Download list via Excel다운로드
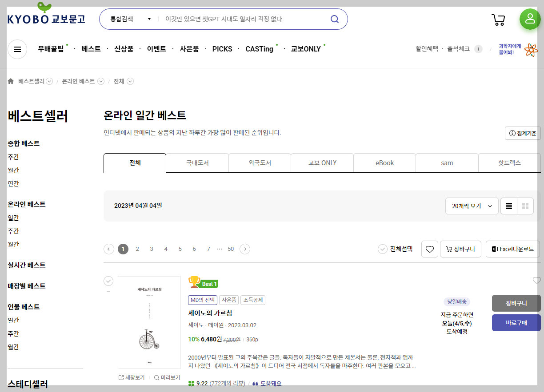This screenshot has width=544, height=392. pyautogui.click(x=513, y=249)
